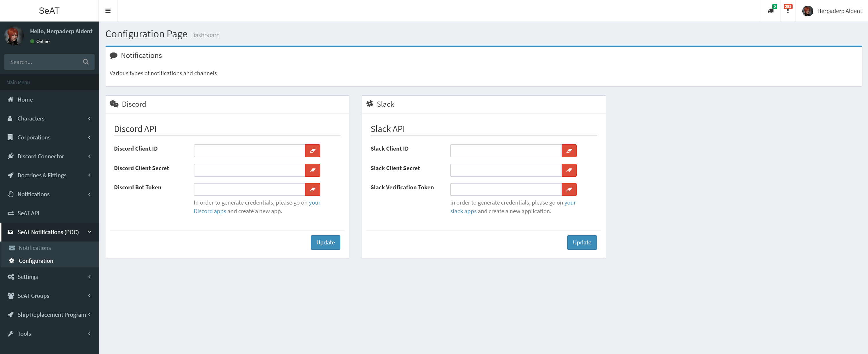The image size is (868, 354).
Task: Select the Configuration submenu item
Action: click(x=36, y=260)
